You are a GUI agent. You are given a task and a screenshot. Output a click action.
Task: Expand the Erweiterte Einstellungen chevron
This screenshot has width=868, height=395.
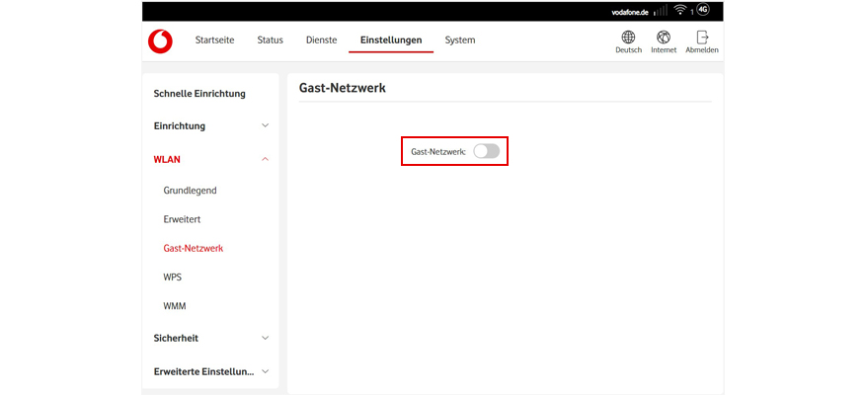coord(265,371)
